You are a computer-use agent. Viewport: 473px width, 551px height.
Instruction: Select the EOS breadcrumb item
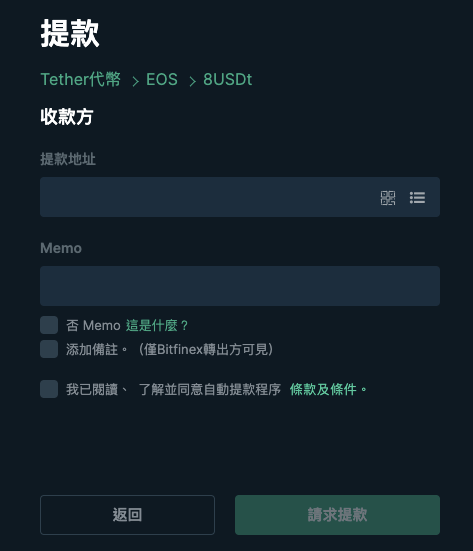pos(162,79)
